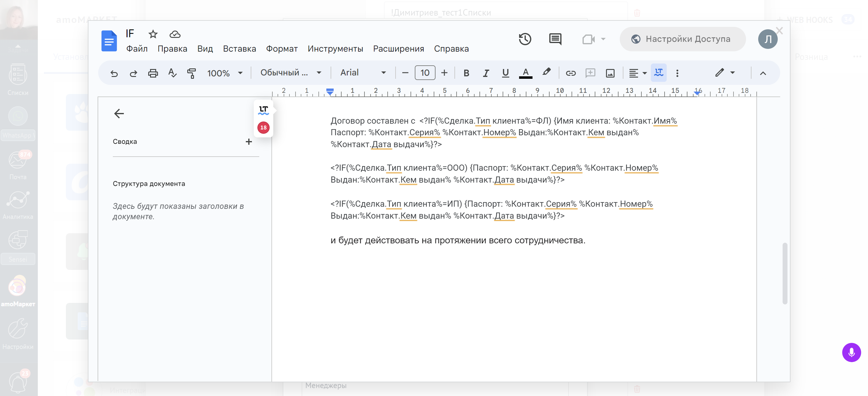
Task: Click the Undo arrow icon
Action: click(x=114, y=73)
